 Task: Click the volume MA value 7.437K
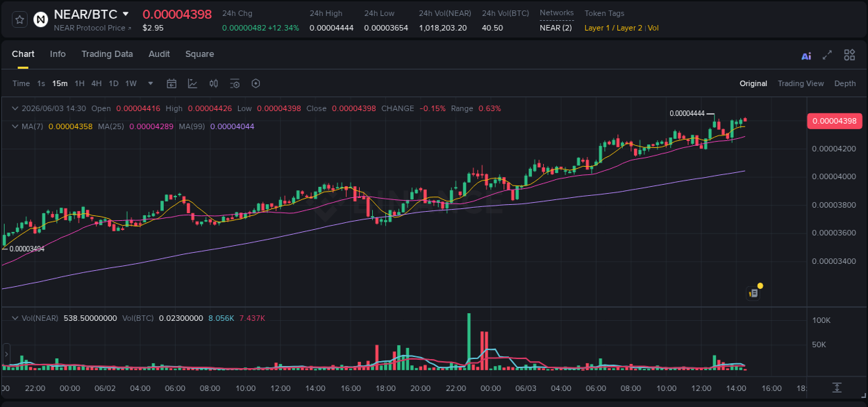(x=252, y=317)
